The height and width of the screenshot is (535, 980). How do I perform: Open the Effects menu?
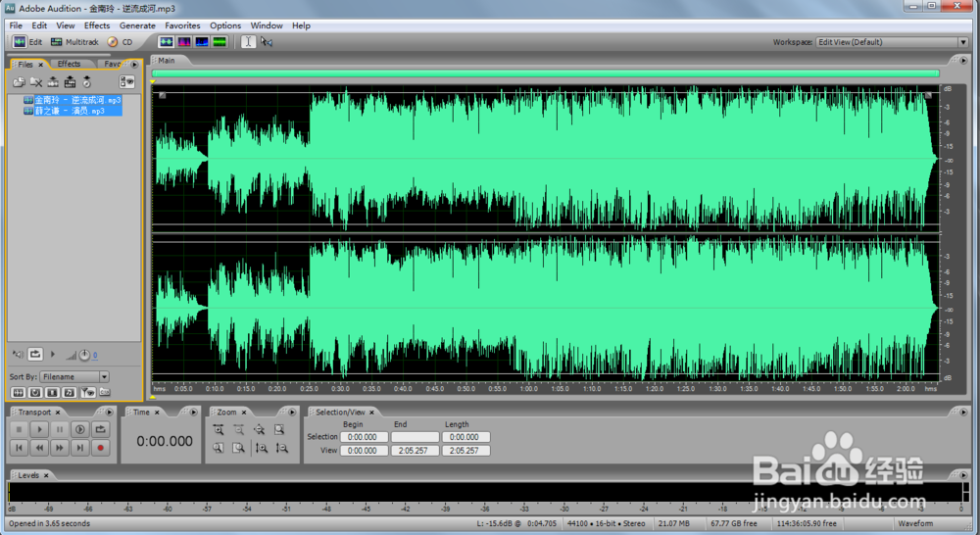(x=97, y=25)
